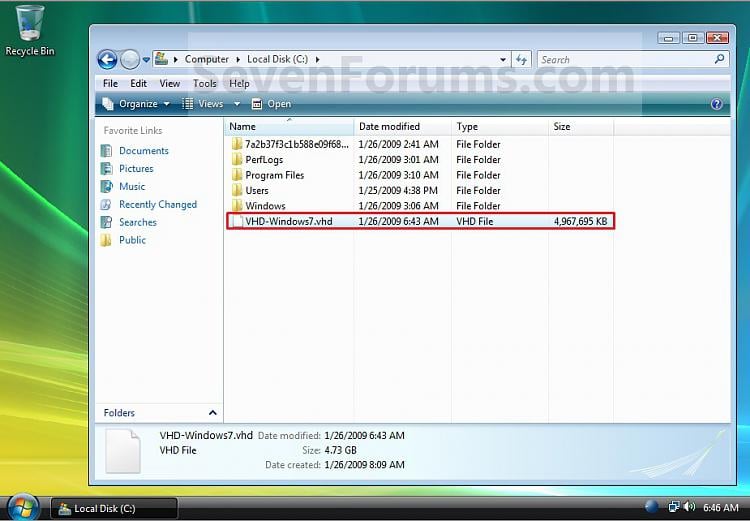
Task: Open the Help menu
Action: [239, 83]
